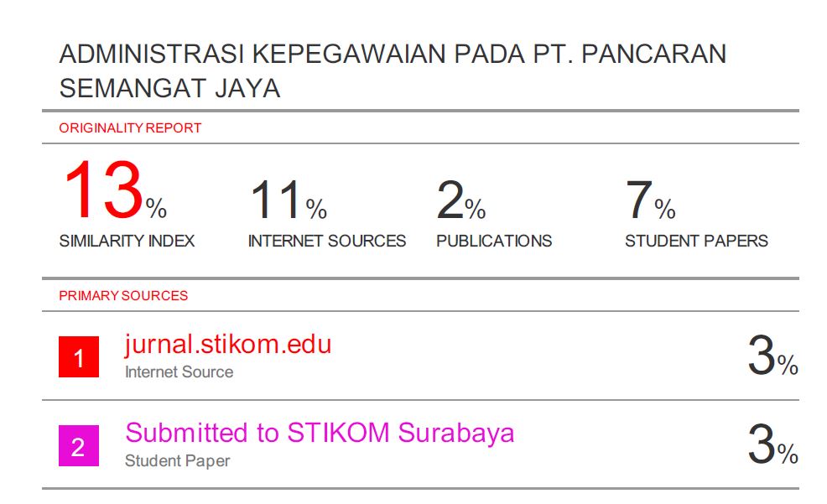This screenshot has width=827, height=504.
Task: Click the SEMANGAT JAYA title line
Action: [169, 88]
